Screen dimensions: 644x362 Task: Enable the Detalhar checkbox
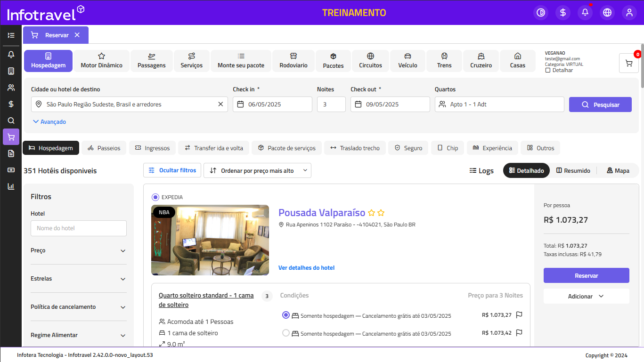point(548,70)
